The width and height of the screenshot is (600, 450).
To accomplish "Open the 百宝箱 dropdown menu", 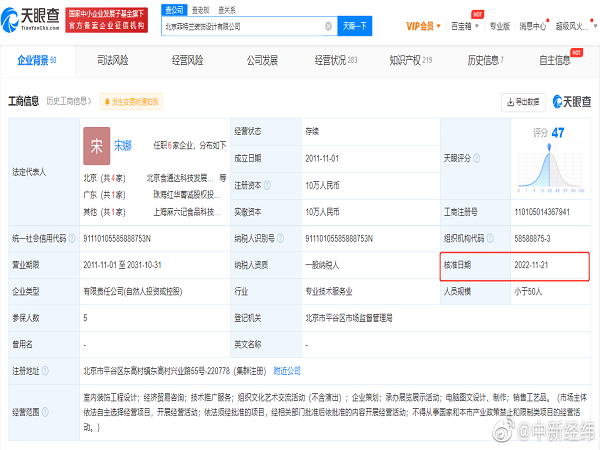I will 462,26.
